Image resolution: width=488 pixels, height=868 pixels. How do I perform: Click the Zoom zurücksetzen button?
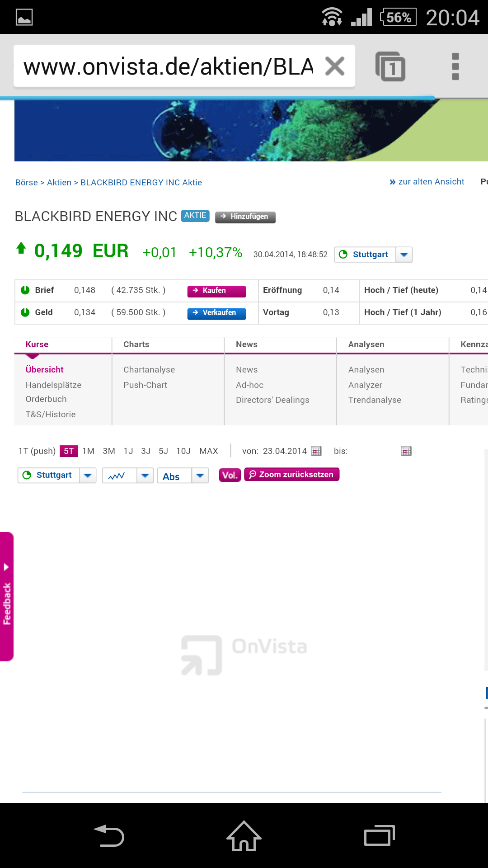coord(291,474)
